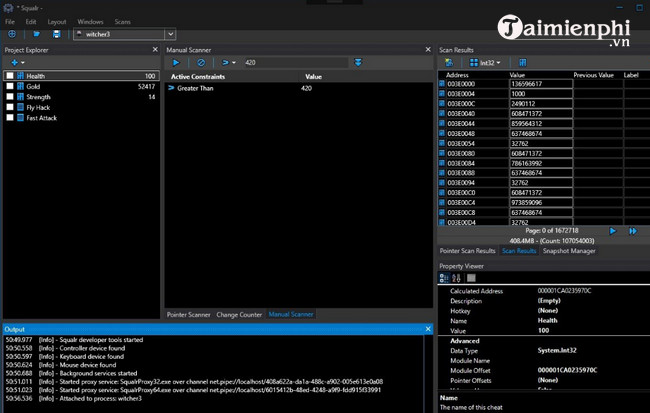Expand the Int32 data type dropdown
The height and width of the screenshot is (413, 650).
(490, 62)
